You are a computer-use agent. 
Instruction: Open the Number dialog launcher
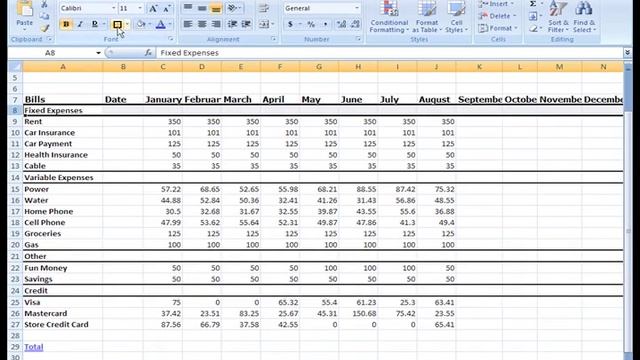[358, 39]
